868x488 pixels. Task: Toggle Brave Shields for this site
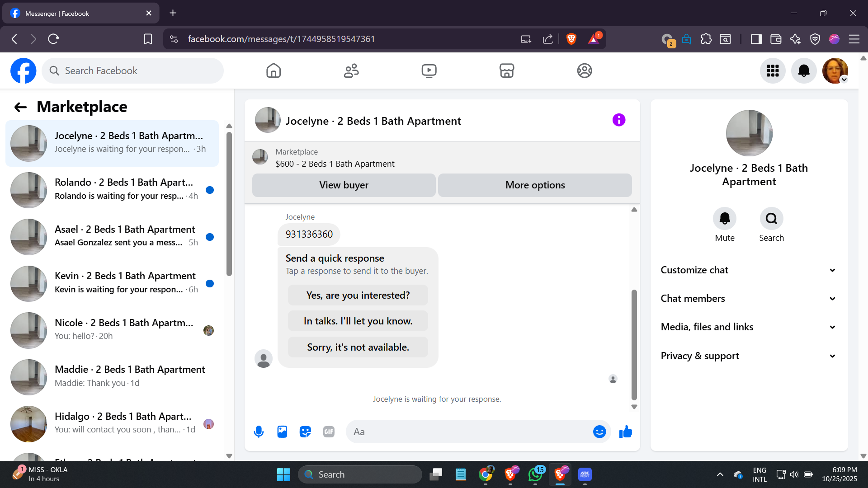coord(571,39)
